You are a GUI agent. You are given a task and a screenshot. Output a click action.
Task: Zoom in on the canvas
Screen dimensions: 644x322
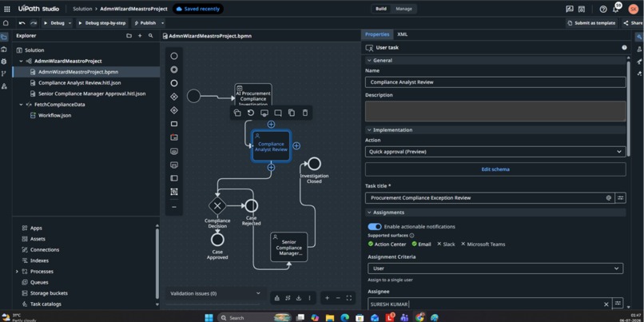pos(327,298)
